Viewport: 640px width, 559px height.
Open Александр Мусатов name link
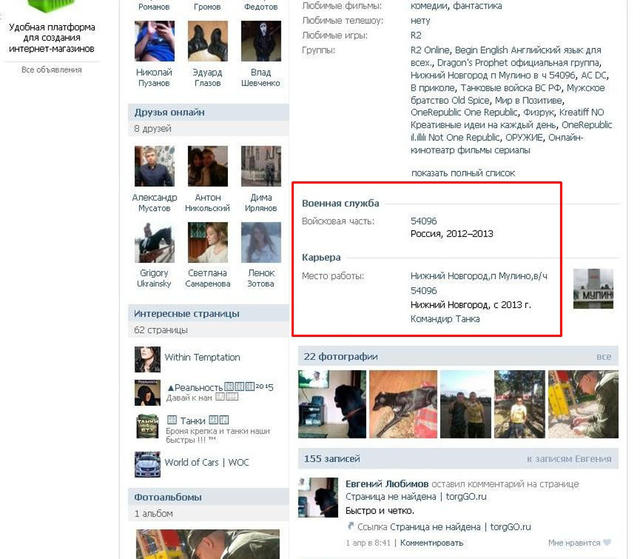[154, 203]
